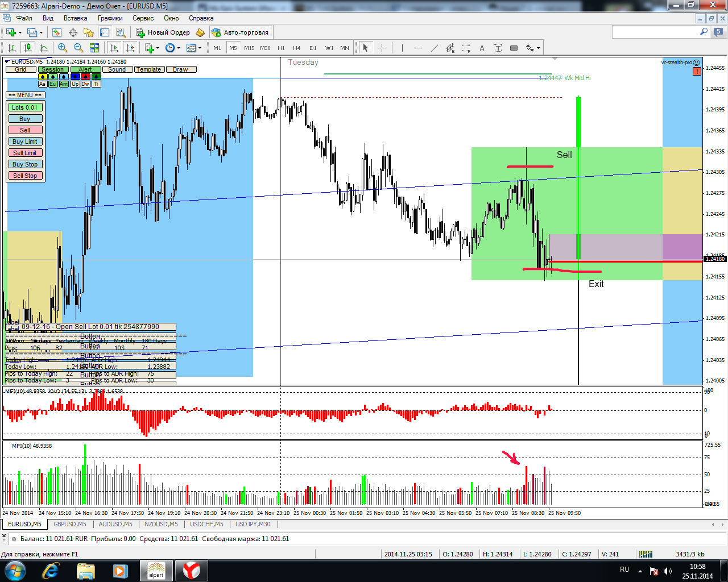This screenshot has width=728, height=582.
Task: Select the text label tool
Action: [x=498, y=48]
